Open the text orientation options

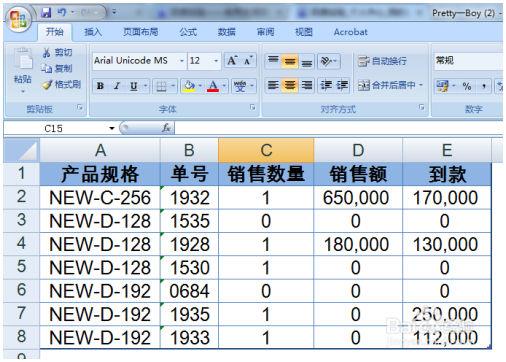pyautogui.click(x=328, y=61)
